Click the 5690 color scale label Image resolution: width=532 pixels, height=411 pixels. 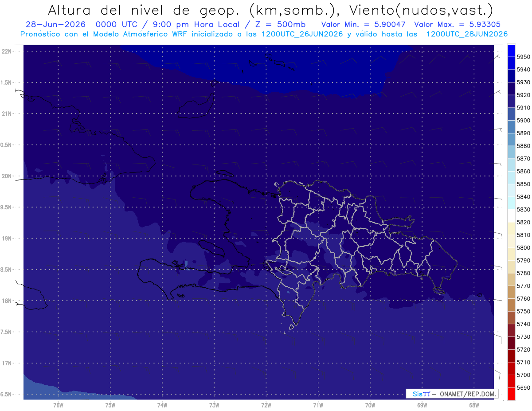tap(524, 388)
